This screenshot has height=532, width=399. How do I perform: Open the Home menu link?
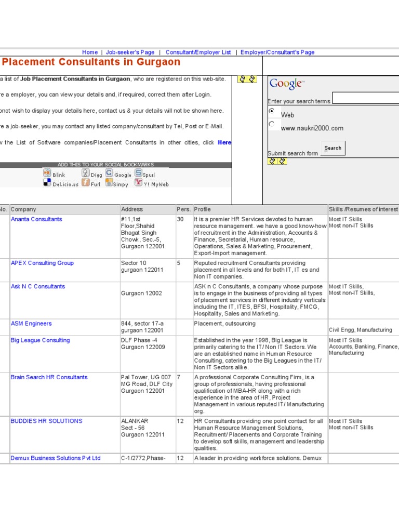[90, 52]
